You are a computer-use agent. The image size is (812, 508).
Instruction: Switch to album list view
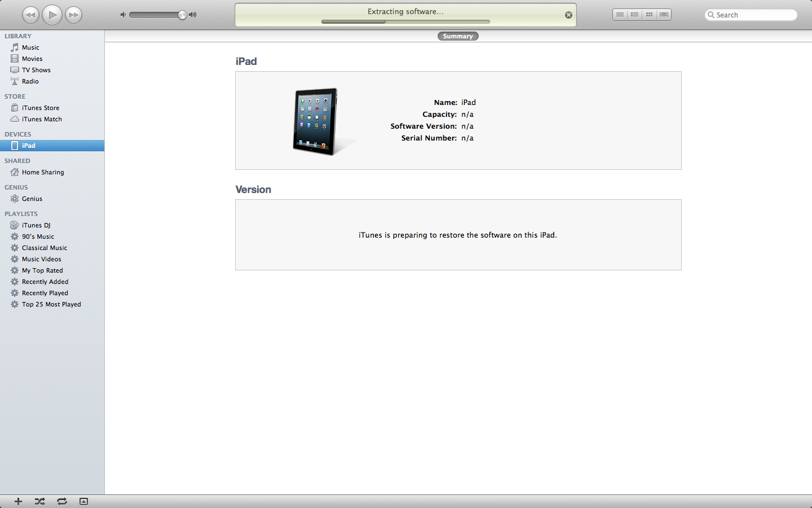[634, 15]
